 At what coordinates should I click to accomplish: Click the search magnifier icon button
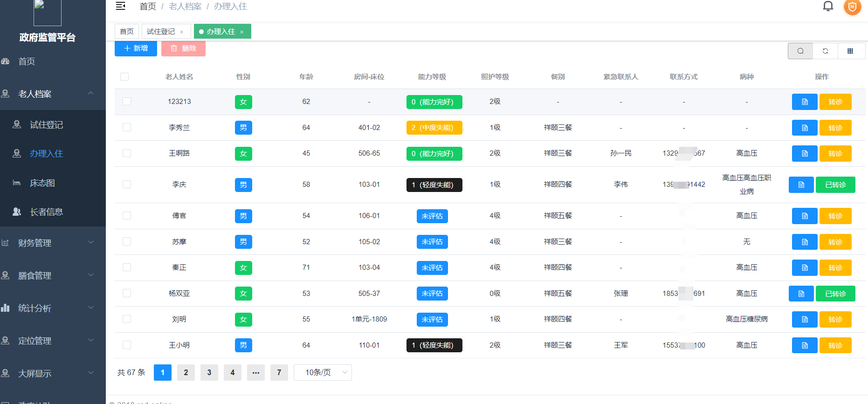(800, 51)
